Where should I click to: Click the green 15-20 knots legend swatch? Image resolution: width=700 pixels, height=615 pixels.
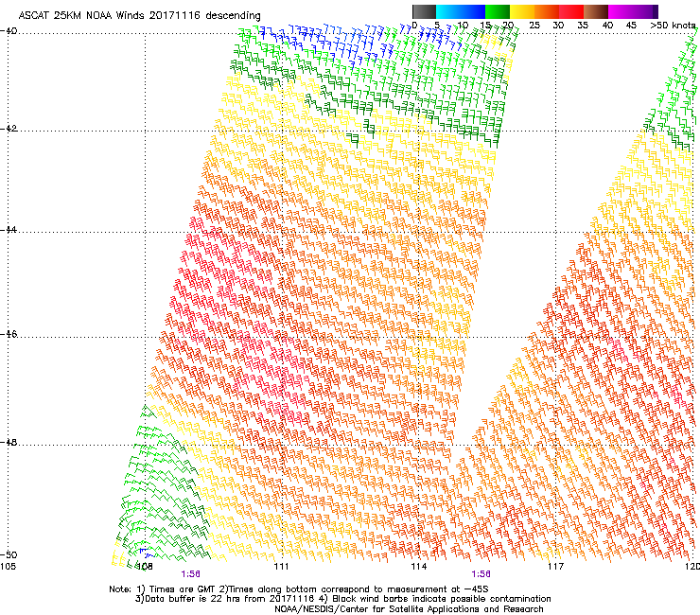[x=498, y=11]
